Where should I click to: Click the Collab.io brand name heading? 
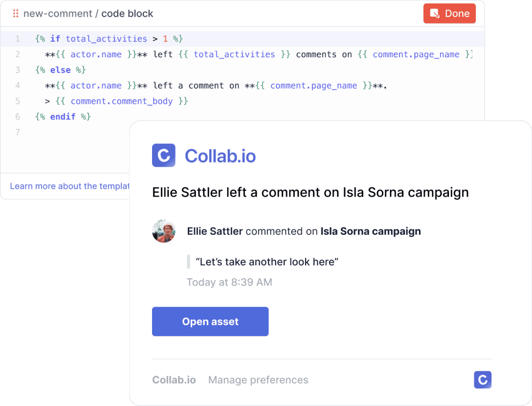pos(220,156)
